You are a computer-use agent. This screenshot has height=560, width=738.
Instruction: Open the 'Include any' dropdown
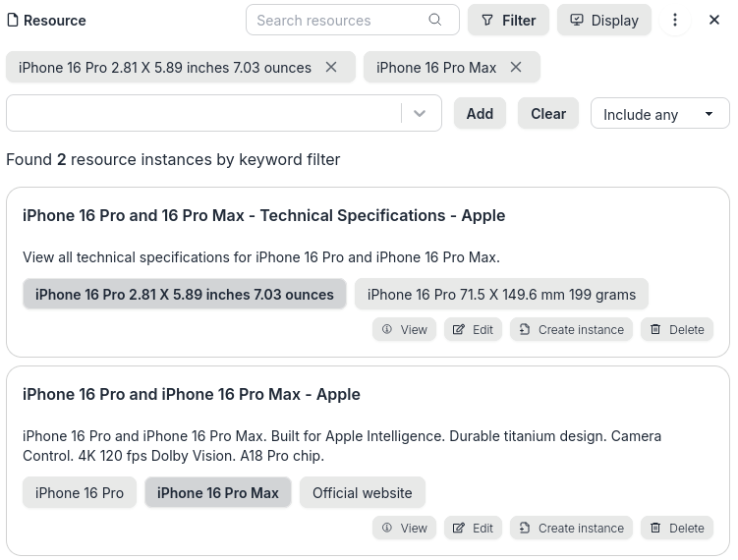pyautogui.click(x=659, y=114)
